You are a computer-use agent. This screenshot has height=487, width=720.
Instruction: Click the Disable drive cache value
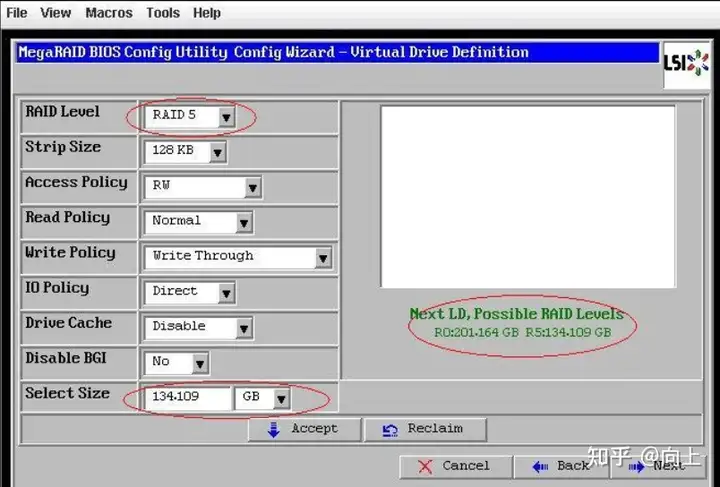(x=179, y=326)
